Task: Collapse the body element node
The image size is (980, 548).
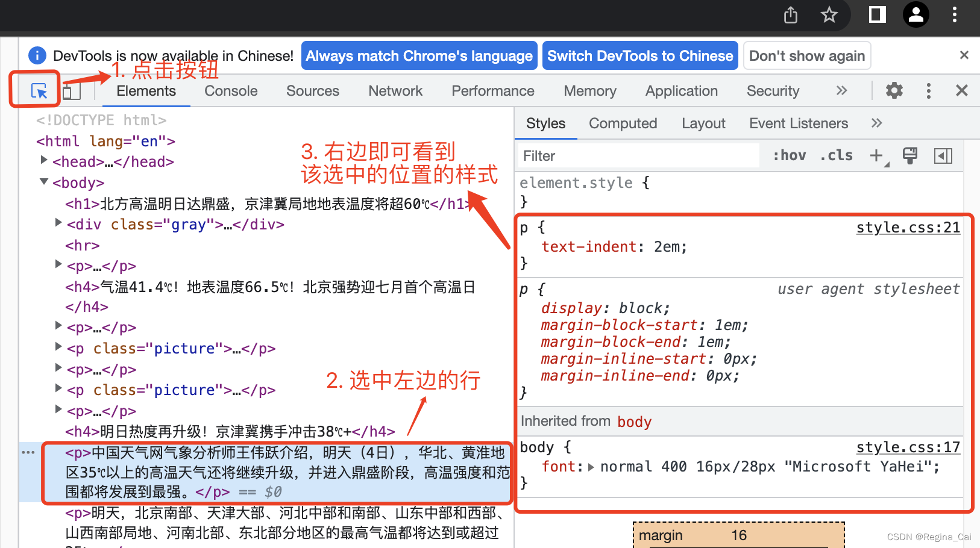Action: [x=43, y=181]
